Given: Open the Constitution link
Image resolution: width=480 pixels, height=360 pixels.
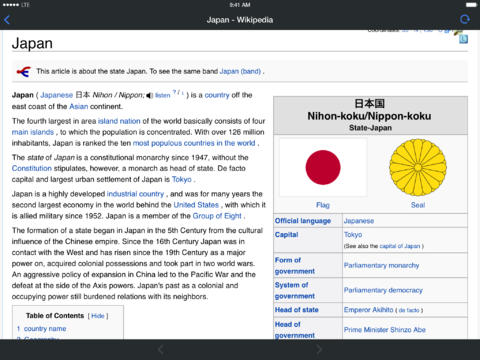Looking at the screenshot, I should 32,168.
